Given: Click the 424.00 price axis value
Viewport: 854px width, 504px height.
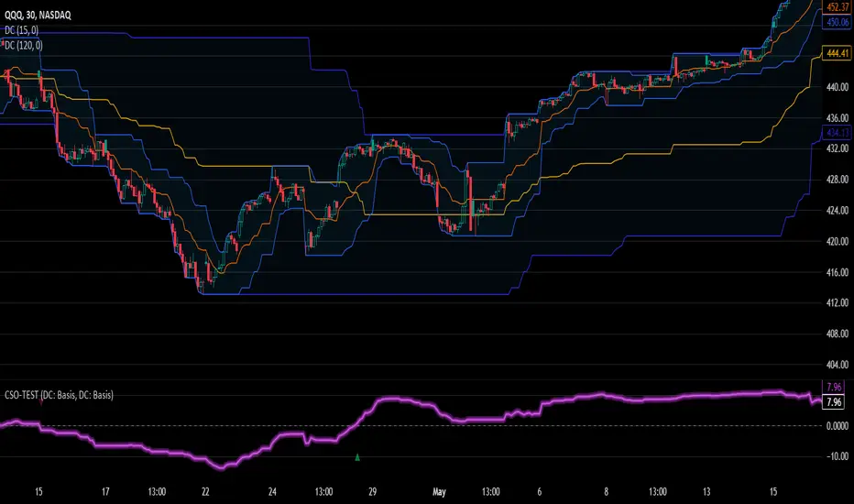Looking at the screenshot, I should pos(838,211).
